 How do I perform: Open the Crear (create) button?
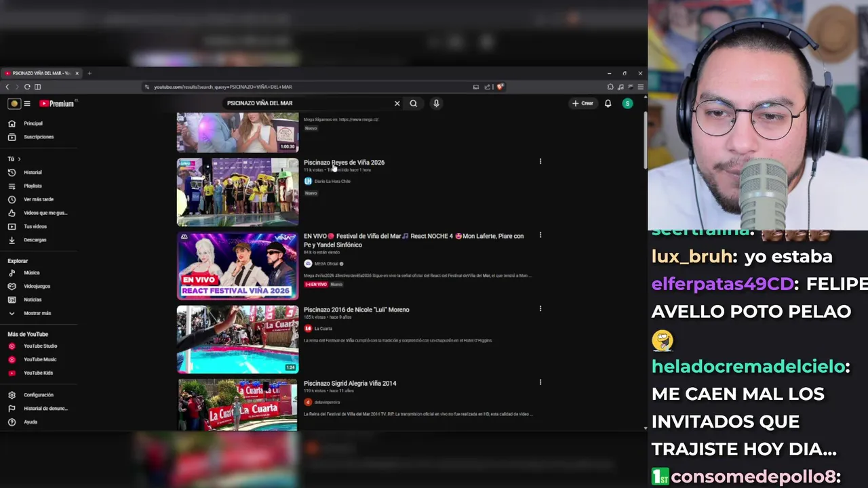point(583,104)
